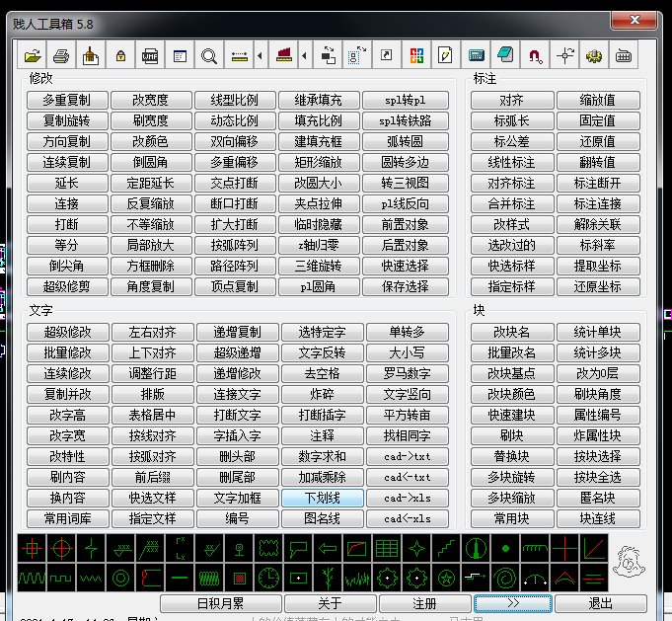Click the crosshair snap icon
Screen dimensions: 672x621
coord(564,55)
